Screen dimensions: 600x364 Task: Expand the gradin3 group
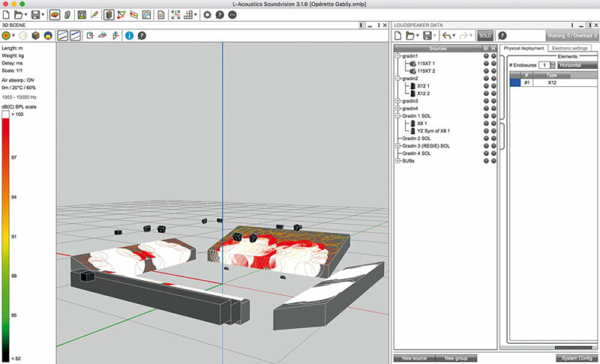(x=396, y=100)
